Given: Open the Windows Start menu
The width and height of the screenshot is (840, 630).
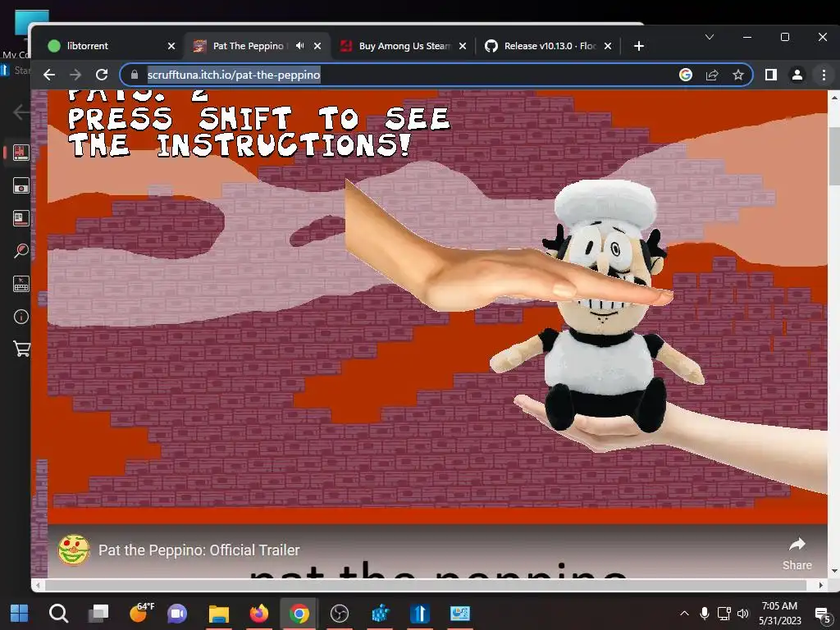Looking at the screenshot, I should (x=20, y=614).
